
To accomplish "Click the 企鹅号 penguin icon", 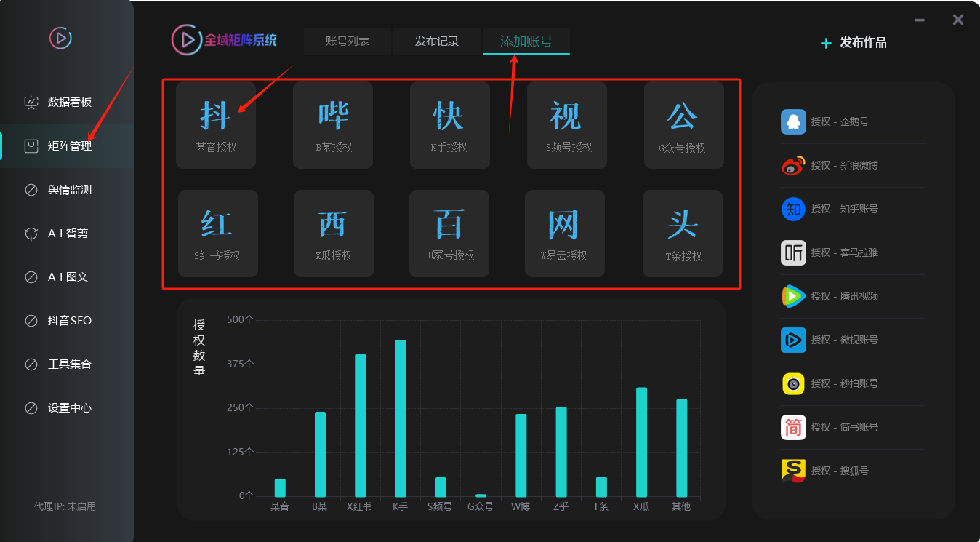I will pos(793,121).
